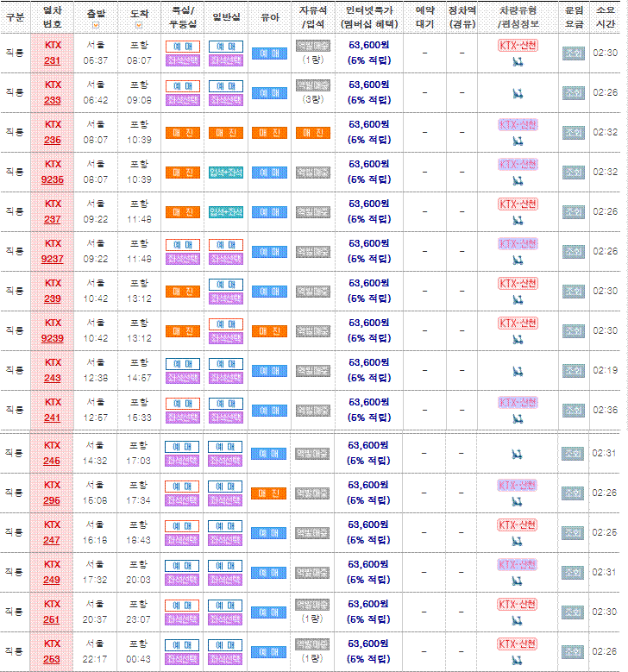Image resolution: width=628 pixels, height=672 pixels.
Task: Check fare with 조회 button for KTX 253
Action: [x=573, y=652]
